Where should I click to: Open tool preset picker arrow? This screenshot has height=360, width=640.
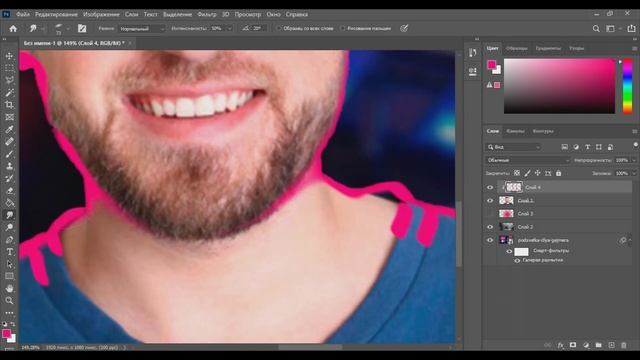(43, 29)
